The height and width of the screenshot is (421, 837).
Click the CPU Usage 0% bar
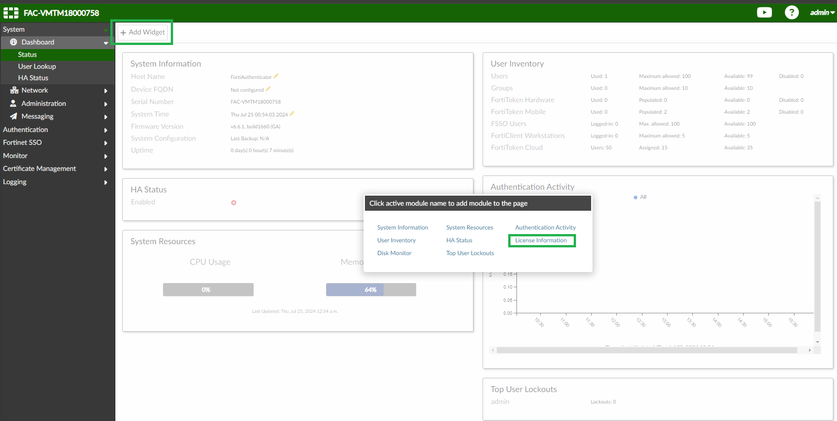coord(208,290)
